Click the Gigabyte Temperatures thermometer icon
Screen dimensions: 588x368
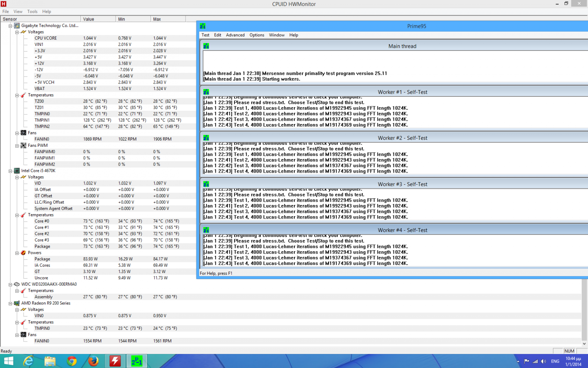23,95
